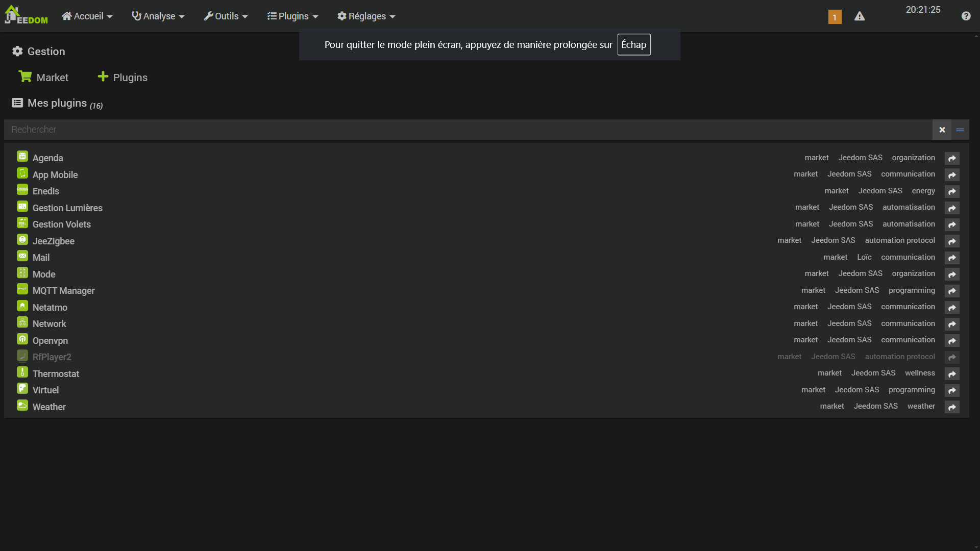980x551 pixels.
Task: Open the Network plugin icon
Action: [x=22, y=322]
